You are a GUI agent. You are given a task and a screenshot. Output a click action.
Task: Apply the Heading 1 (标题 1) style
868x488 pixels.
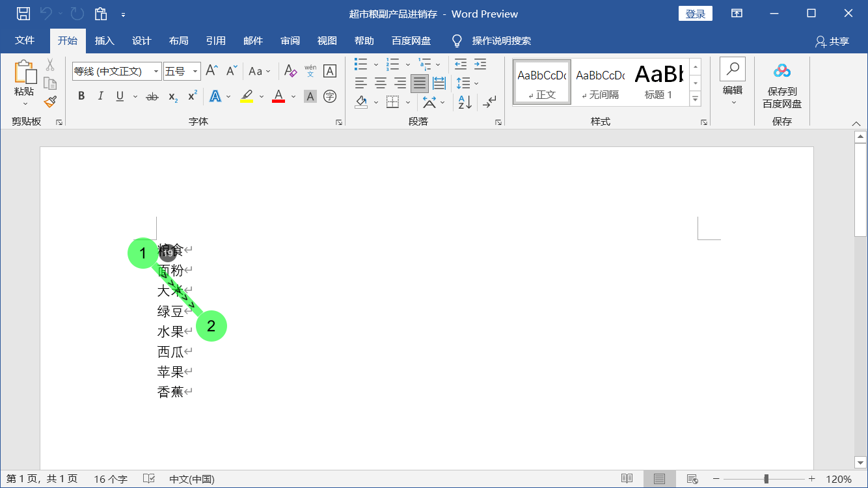click(x=658, y=82)
